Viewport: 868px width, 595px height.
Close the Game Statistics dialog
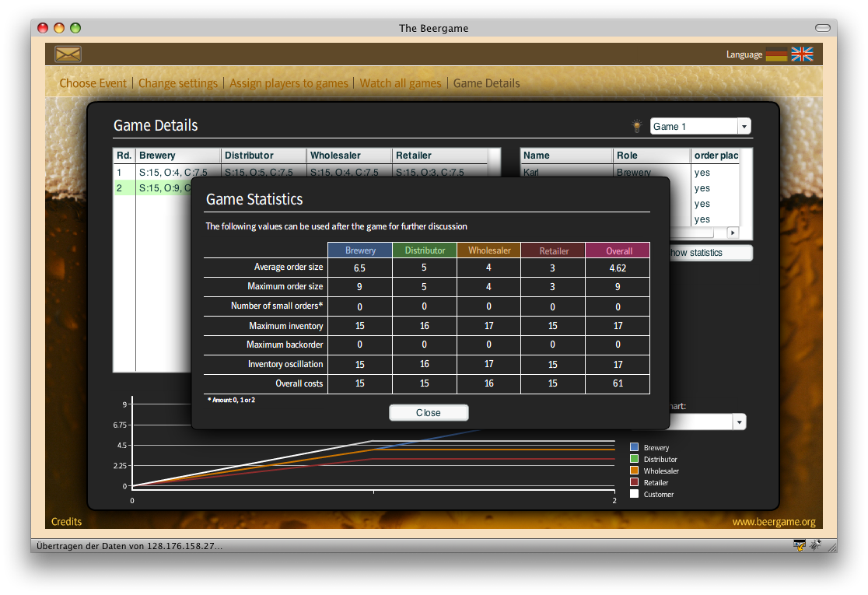[x=429, y=412]
